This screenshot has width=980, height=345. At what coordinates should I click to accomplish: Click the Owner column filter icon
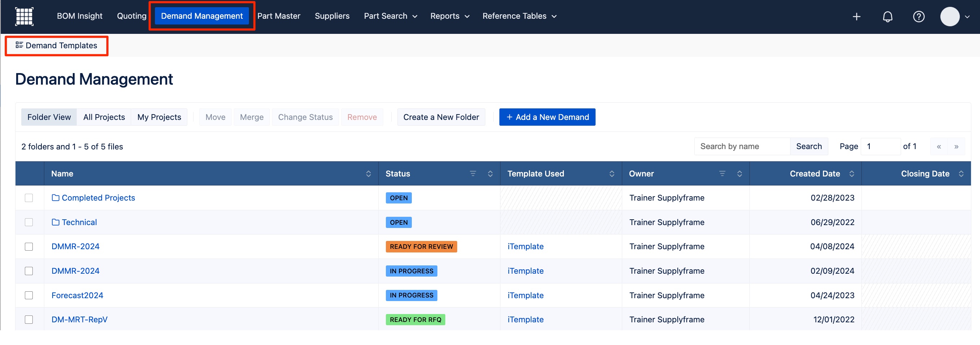(x=722, y=174)
